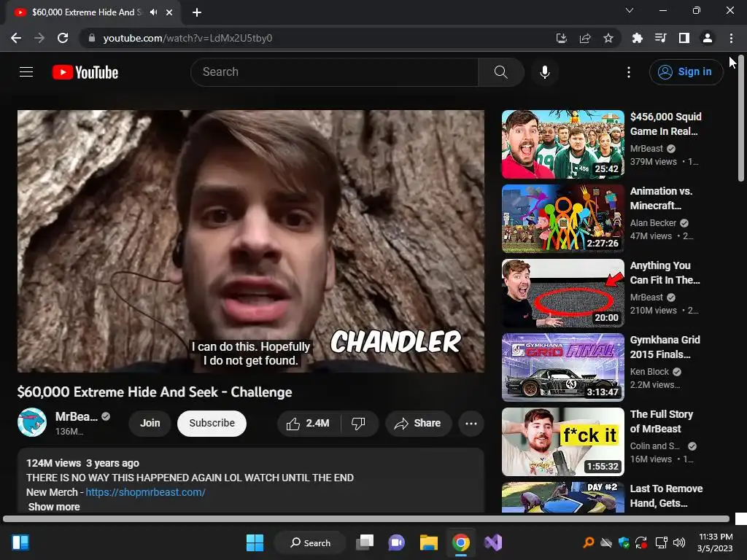The image size is (747, 560).
Task: Click the Join button
Action: point(150,424)
